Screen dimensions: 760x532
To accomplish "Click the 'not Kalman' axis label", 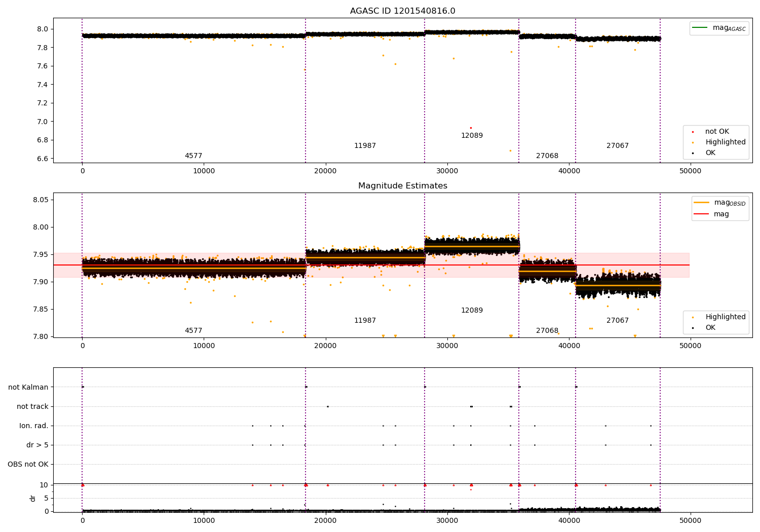I will point(28,388).
